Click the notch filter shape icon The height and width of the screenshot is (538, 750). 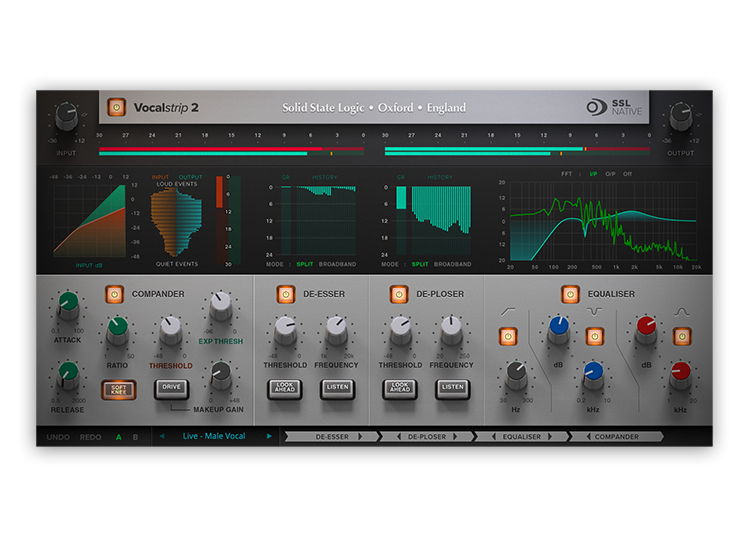pos(595,312)
